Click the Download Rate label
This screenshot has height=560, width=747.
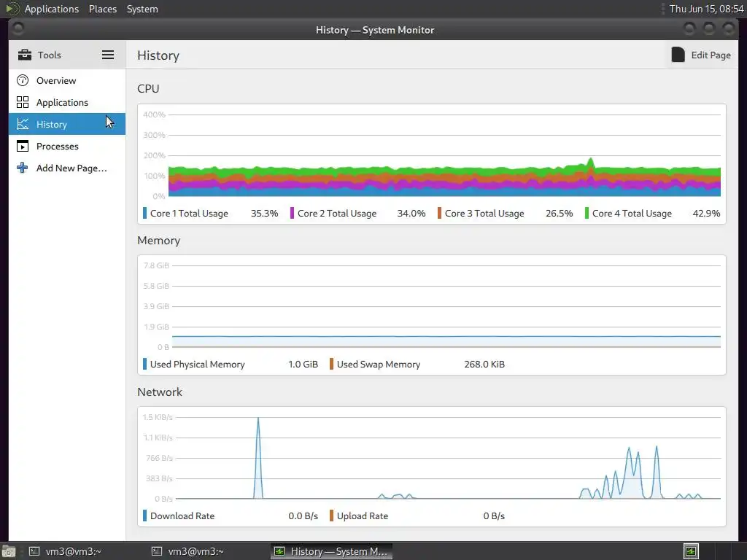[182, 516]
